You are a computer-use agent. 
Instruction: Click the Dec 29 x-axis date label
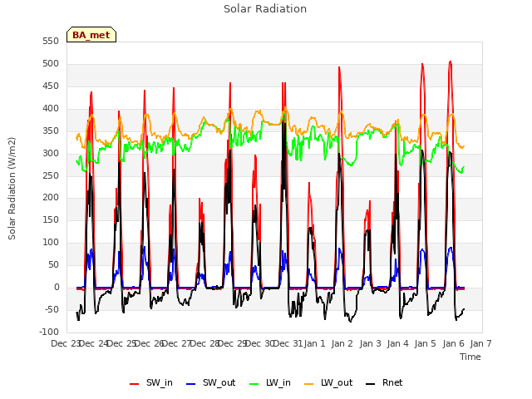click(233, 343)
